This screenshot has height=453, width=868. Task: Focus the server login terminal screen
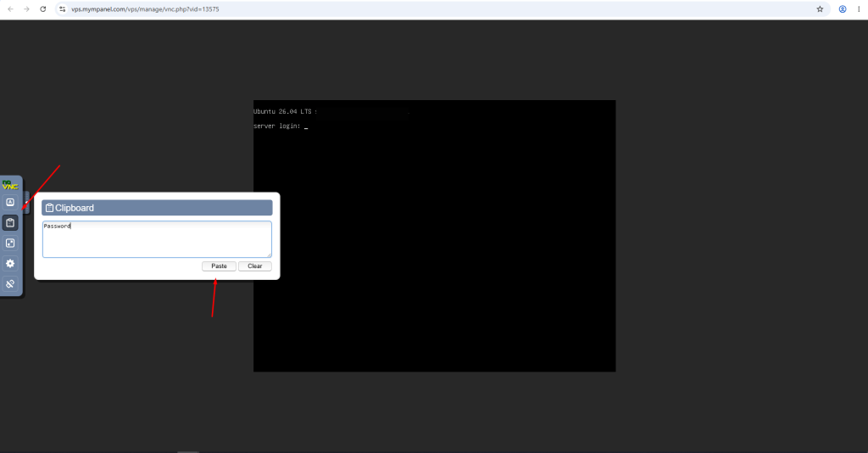pos(435,236)
